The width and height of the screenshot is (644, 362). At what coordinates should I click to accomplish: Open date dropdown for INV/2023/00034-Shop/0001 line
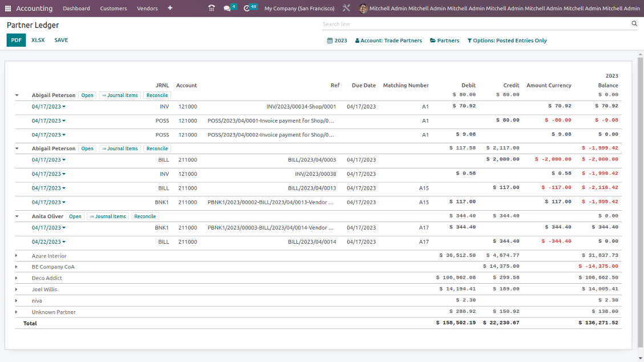point(48,106)
